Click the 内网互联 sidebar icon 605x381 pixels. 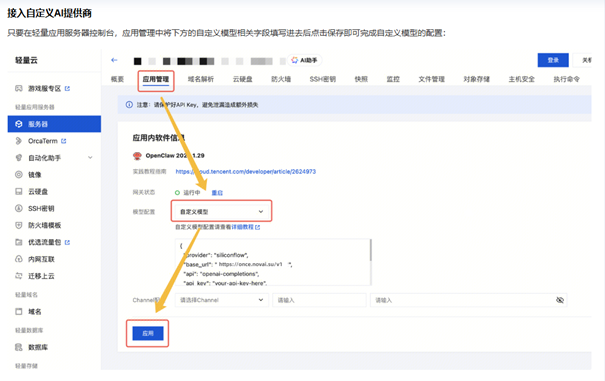tap(19, 259)
